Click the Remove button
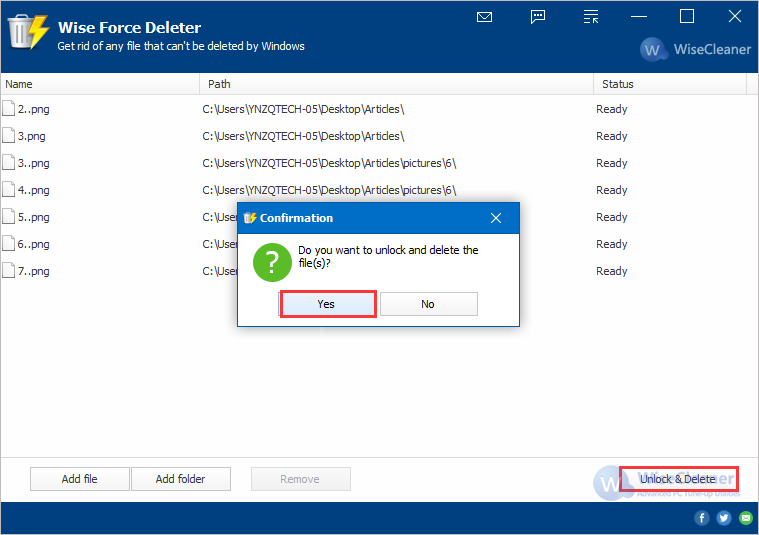The height and width of the screenshot is (535, 759). [x=301, y=479]
